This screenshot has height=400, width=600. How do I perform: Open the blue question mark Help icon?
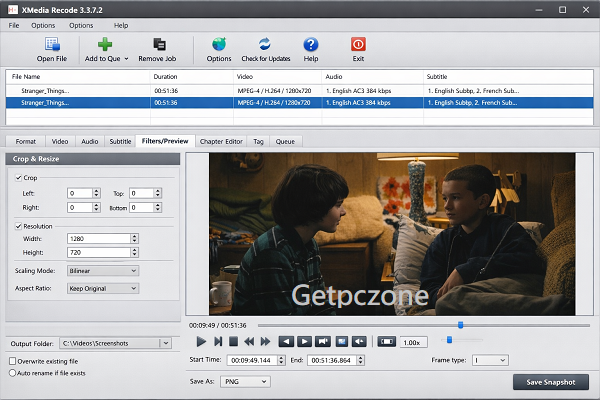[x=311, y=44]
